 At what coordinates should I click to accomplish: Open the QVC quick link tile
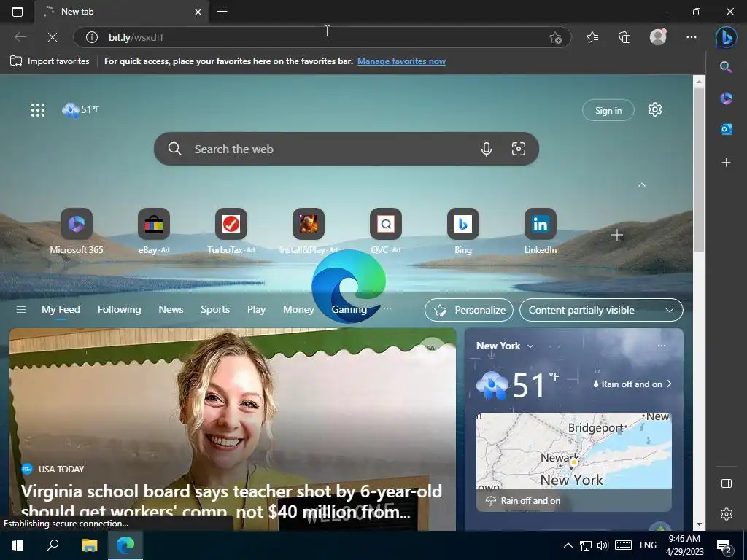[385, 230]
